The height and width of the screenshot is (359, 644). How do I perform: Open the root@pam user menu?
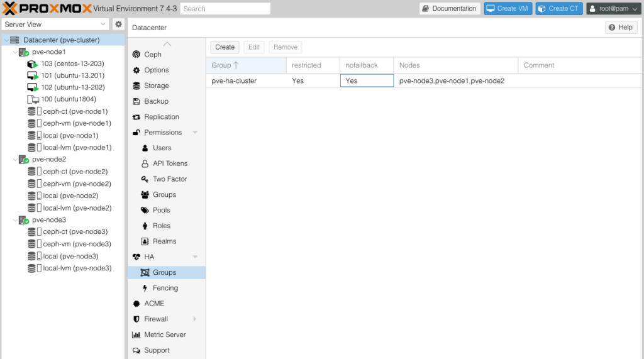click(614, 8)
